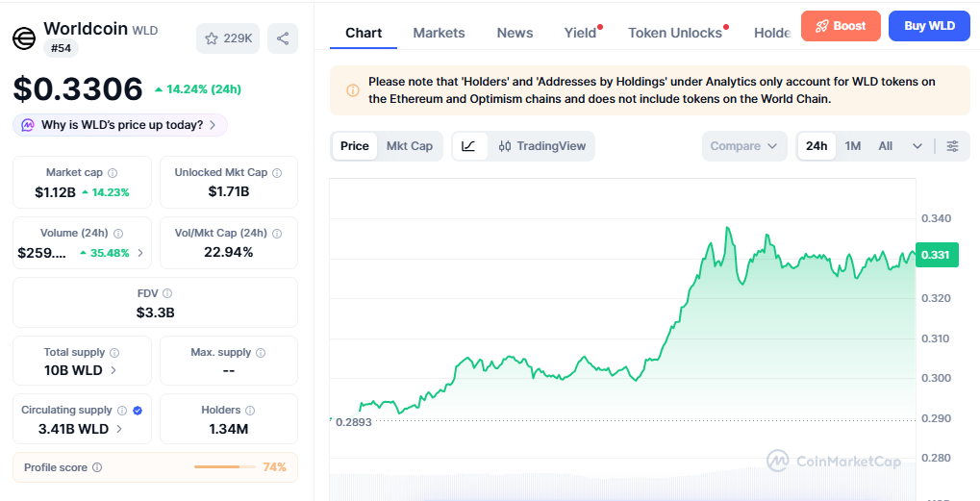Click the 1.34M holders value
The image size is (980, 501).
229,429
